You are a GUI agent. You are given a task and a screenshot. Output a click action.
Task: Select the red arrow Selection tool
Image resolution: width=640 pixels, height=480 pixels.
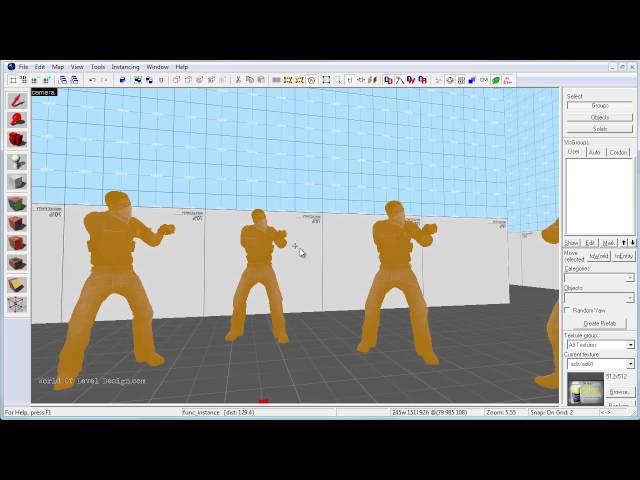[x=17, y=100]
